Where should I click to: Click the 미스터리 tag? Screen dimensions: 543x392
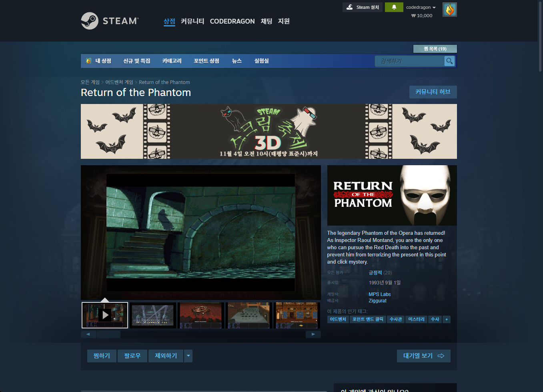point(416,319)
